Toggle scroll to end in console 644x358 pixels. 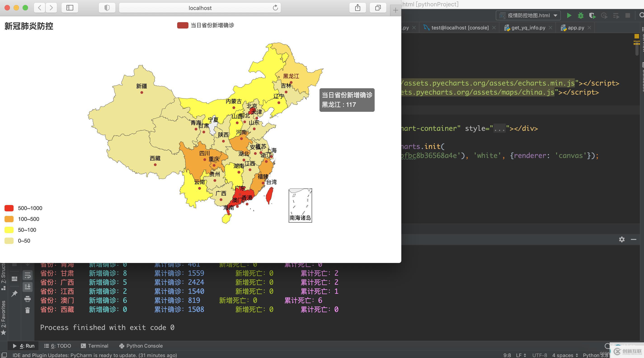(x=28, y=287)
